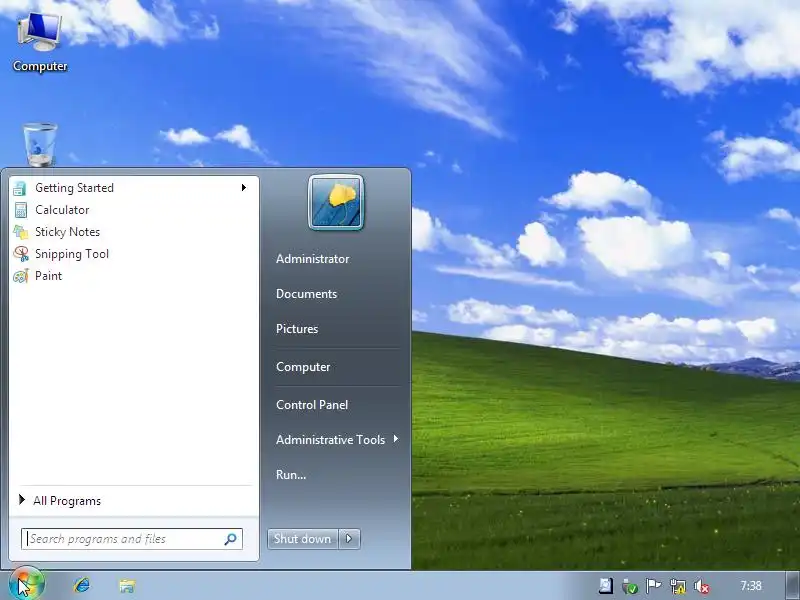Open Windows Explorer from taskbar
Image resolution: width=800 pixels, height=600 pixels.
127,586
